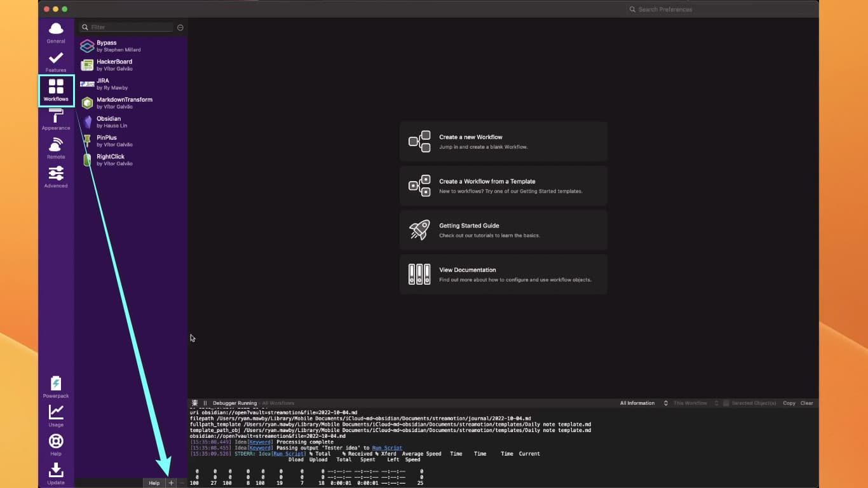868x488 pixels.
Task: Open the All Information log level dropdown
Action: [644, 403]
